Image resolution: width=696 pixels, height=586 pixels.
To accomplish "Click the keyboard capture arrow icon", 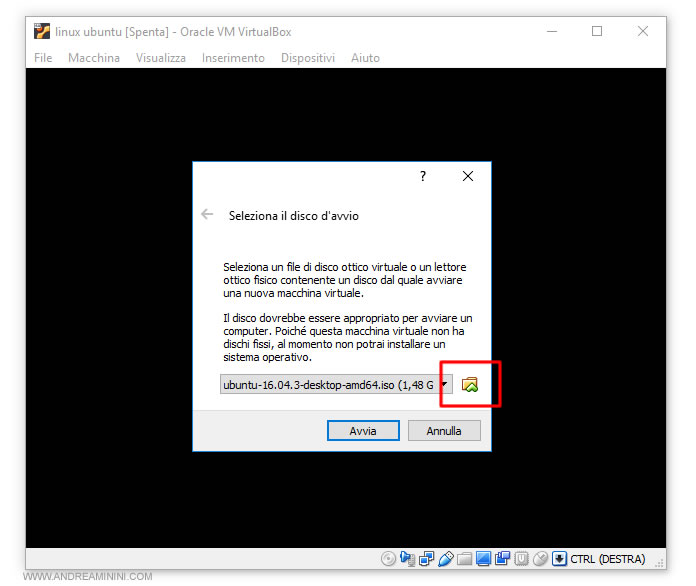I will pyautogui.click(x=560, y=559).
